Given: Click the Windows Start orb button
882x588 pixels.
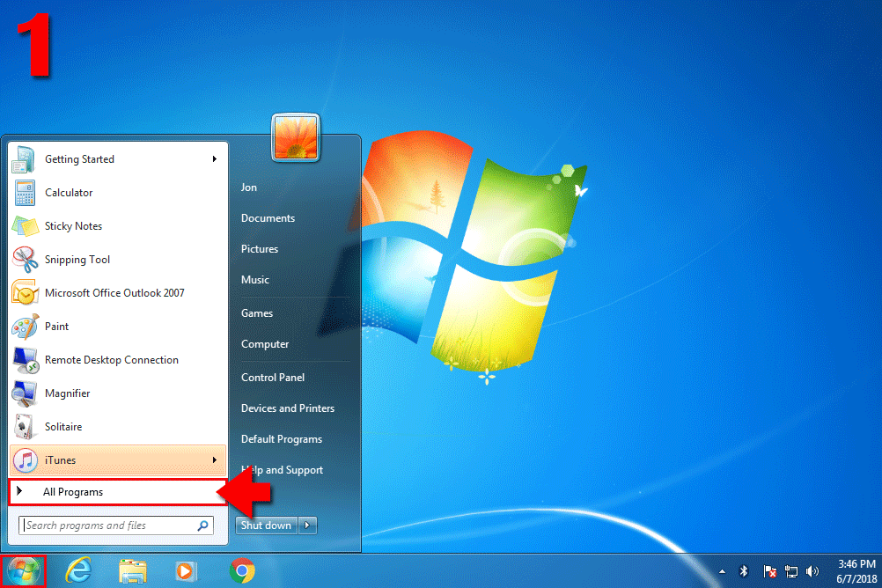Looking at the screenshot, I should click(22, 571).
